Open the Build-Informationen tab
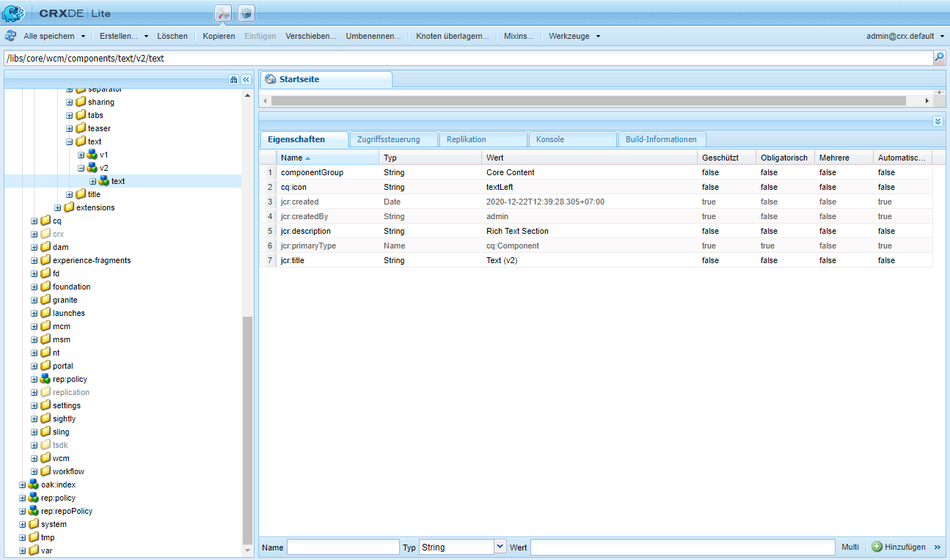 [662, 139]
